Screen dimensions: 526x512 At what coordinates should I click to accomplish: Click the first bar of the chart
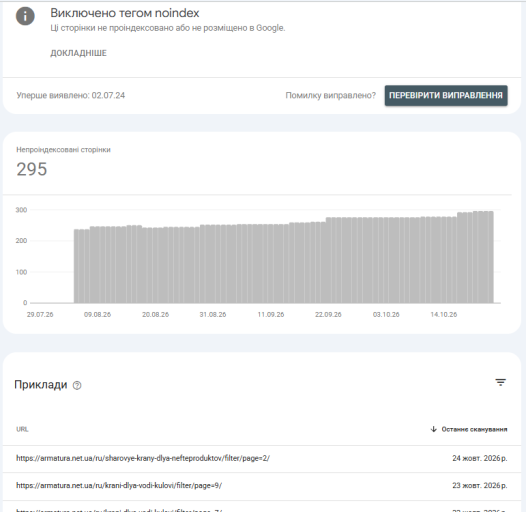point(76,266)
